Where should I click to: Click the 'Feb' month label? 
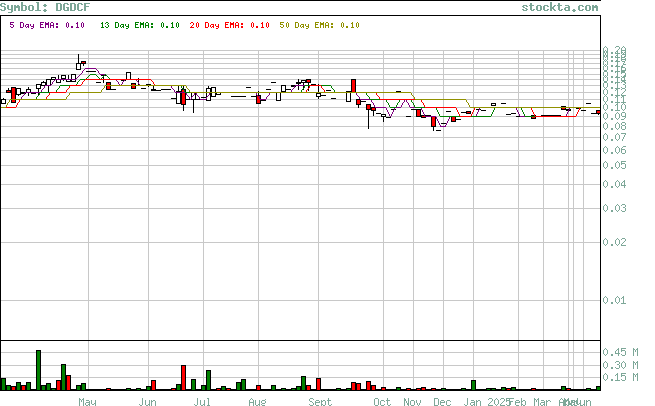point(517,402)
